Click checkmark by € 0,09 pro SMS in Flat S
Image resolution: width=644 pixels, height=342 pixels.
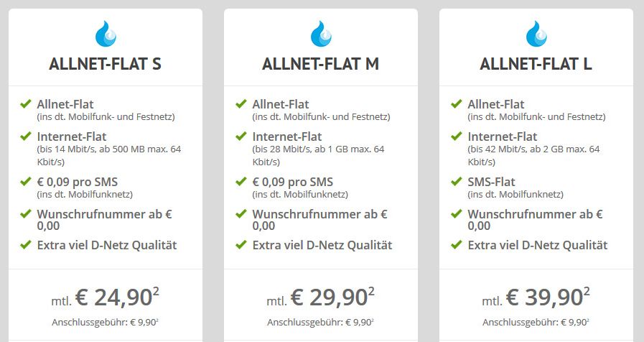(x=25, y=181)
